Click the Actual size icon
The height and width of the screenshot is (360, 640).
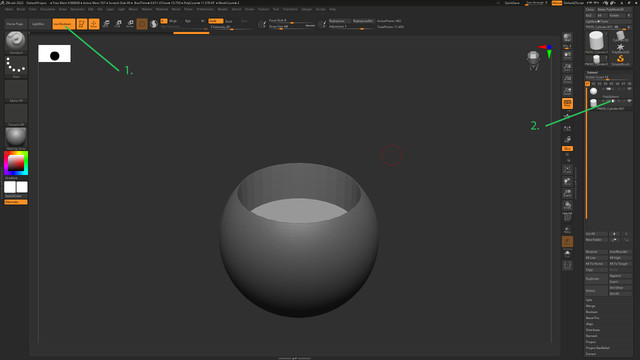click(x=567, y=79)
